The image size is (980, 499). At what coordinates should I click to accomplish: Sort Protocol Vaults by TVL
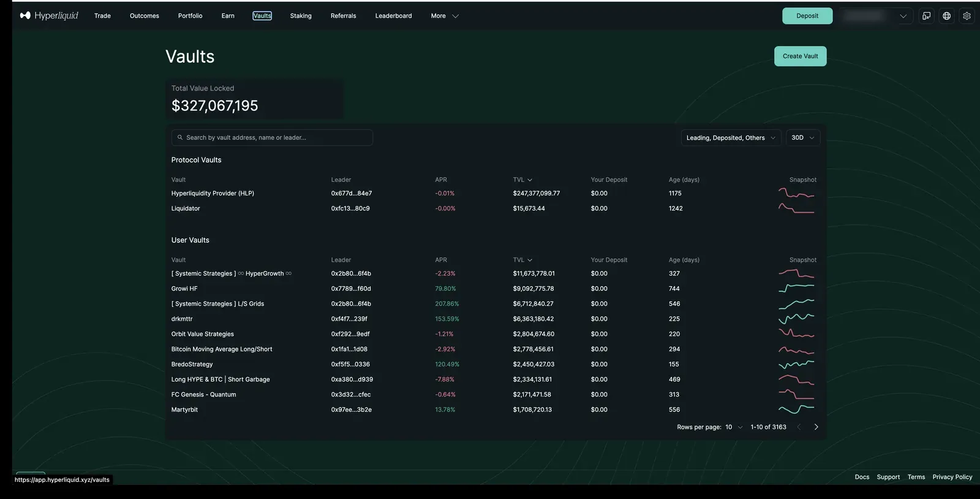(x=522, y=180)
